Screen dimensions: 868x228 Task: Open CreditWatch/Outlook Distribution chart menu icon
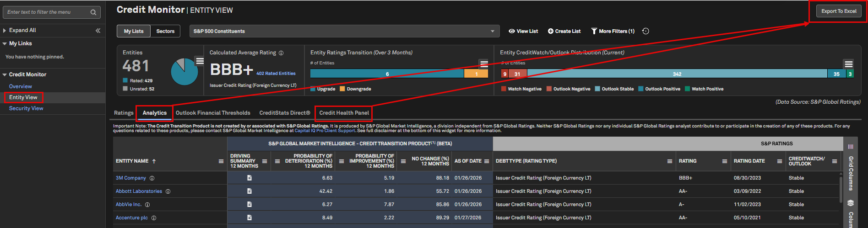pyautogui.click(x=849, y=64)
